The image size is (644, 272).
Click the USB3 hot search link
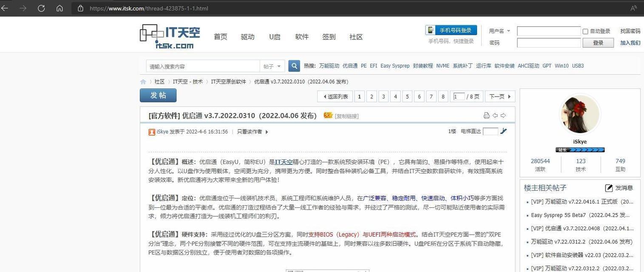[578, 66]
